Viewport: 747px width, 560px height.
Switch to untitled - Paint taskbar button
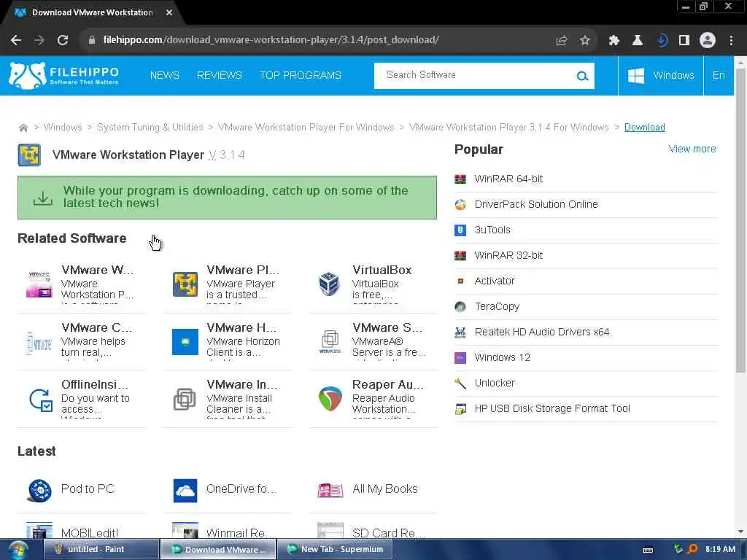coord(101,550)
